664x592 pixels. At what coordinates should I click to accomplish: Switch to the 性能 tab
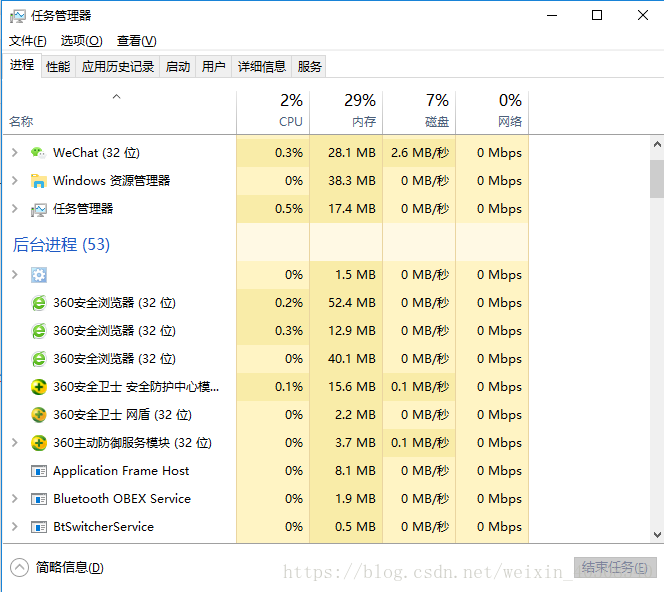click(x=58, y=66)
